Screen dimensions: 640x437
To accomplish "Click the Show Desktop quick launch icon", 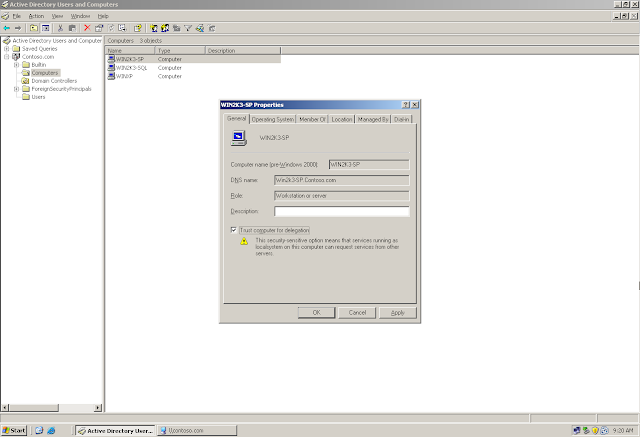I will (x=39, y=430).
